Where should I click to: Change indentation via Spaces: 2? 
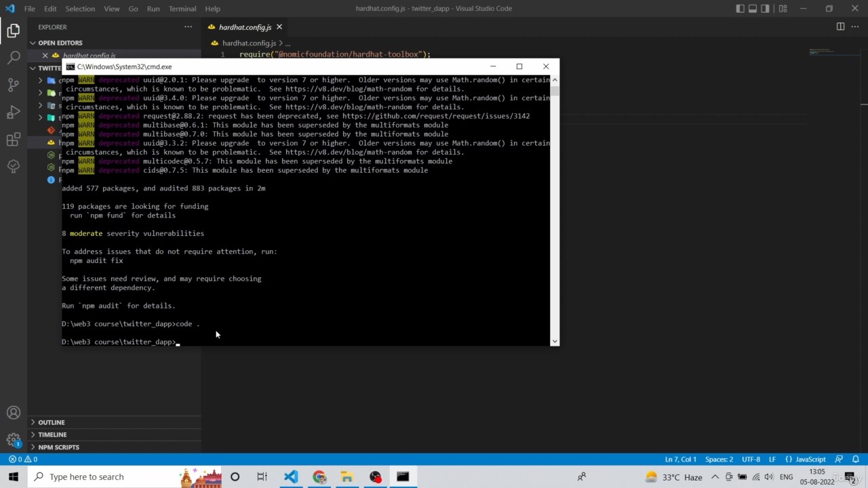(x=719, y=459)
